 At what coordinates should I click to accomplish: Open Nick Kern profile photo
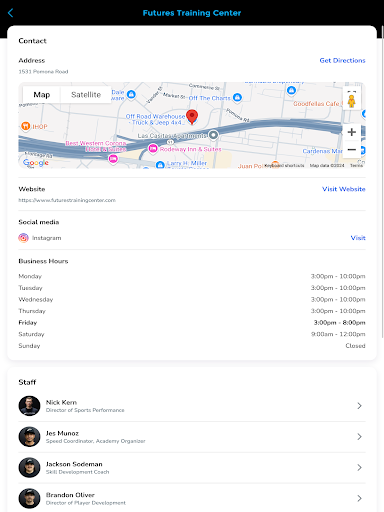click(29, 406)
